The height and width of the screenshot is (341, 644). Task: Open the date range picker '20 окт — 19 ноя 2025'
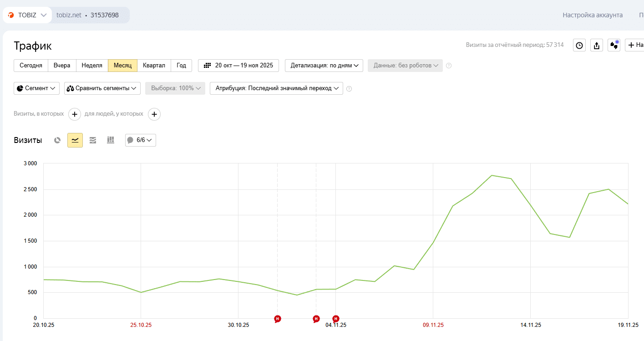238,66
